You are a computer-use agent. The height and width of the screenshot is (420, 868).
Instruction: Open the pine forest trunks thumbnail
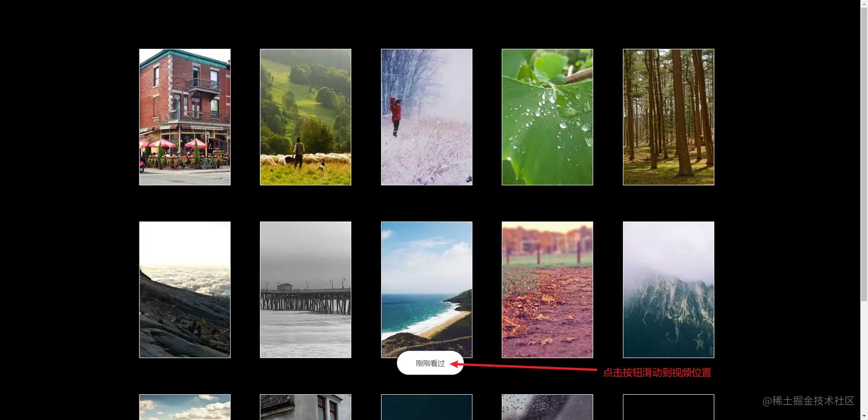point(668,117)
